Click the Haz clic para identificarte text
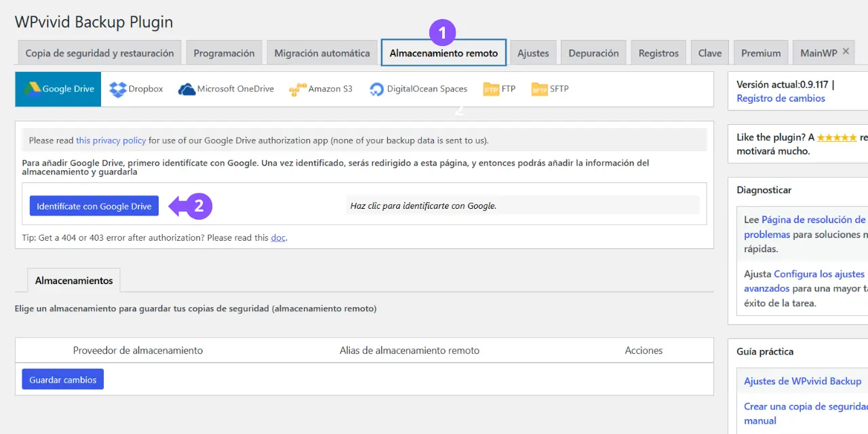868x434 pixels. coord(423,205)
